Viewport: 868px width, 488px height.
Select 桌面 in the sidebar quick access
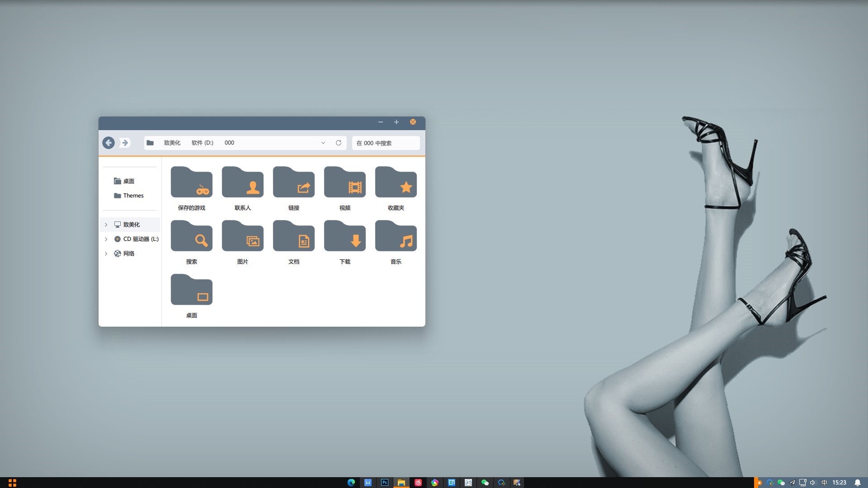pyautogui.click(x=128, y=181)
